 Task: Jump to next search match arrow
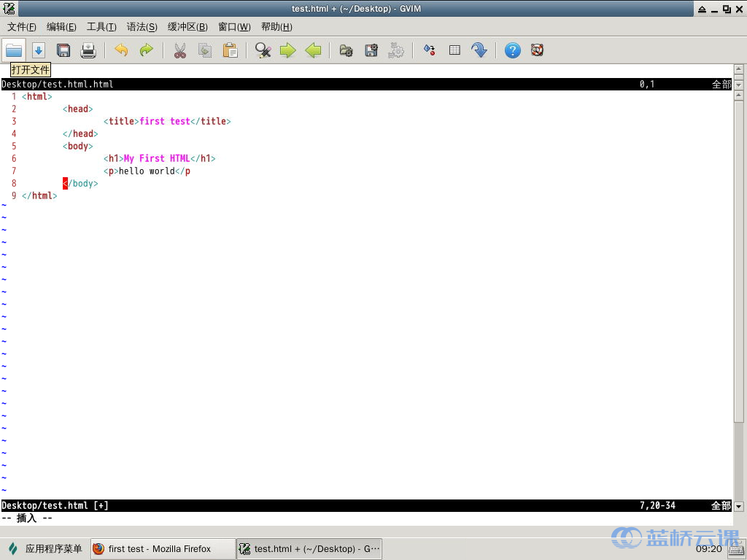pyautogui.click(x=288, y=50)
